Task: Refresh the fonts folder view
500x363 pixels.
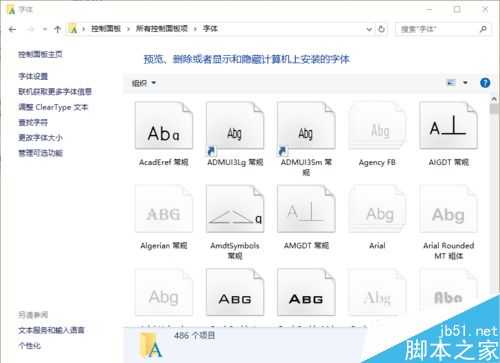Action: coord(381,29)
